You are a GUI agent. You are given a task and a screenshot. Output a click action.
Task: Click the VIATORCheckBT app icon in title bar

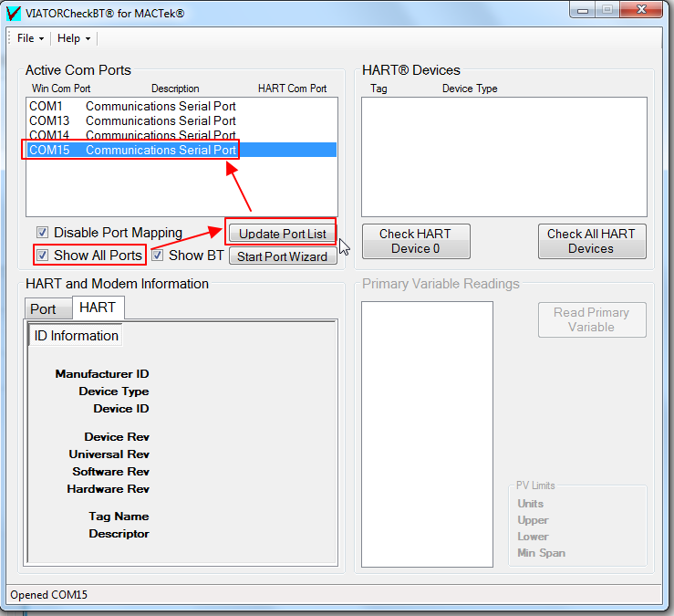(13, 13)
